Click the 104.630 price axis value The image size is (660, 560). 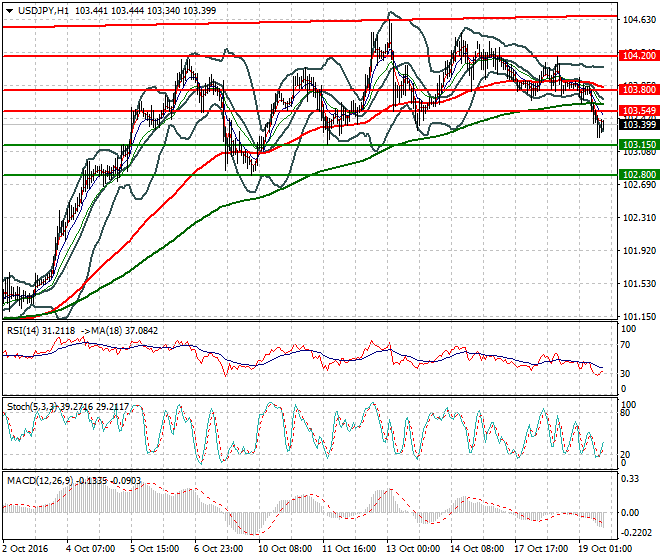pyautogui.click(x=639, y=20)
